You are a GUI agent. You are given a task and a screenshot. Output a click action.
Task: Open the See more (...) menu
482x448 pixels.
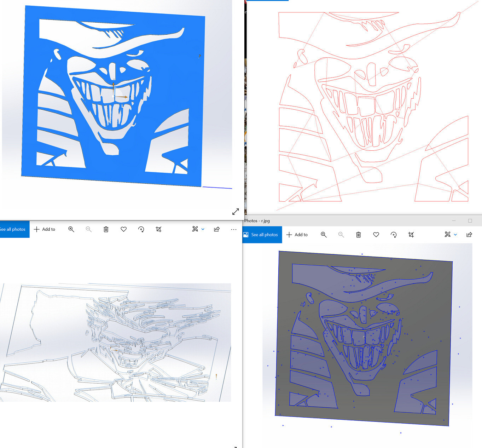point(234,229)
